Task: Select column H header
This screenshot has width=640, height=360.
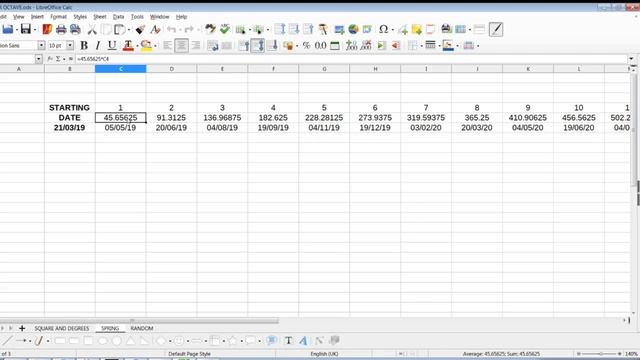Action: (x=375, y=69)
